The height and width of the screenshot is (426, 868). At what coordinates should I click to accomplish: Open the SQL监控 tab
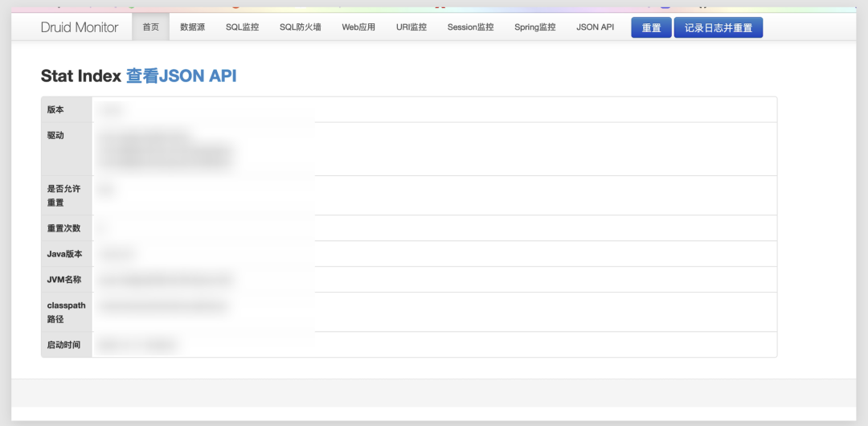[242, 27]
